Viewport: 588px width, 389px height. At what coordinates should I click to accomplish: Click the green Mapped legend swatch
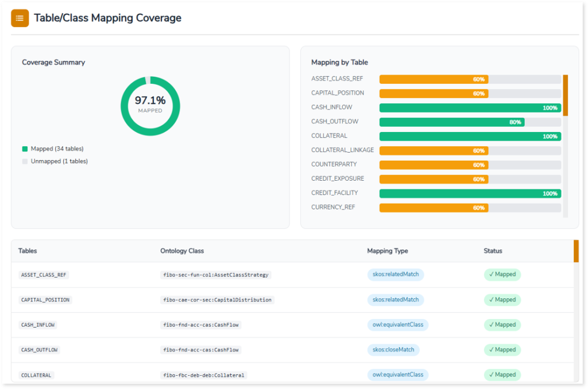[x=25, y=149]
